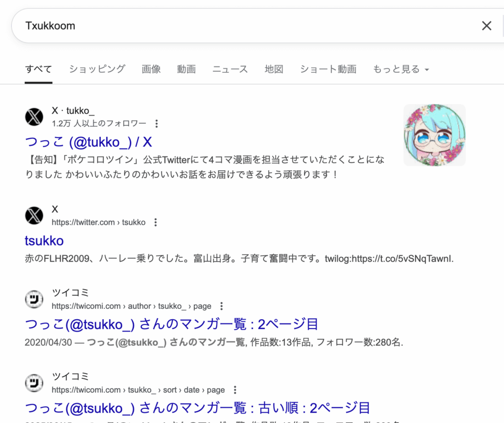Screen dimensions: 504x423
Task: Click the snippet starting 【告知】「ポケコロツイン」
Action: pos(205,167)
